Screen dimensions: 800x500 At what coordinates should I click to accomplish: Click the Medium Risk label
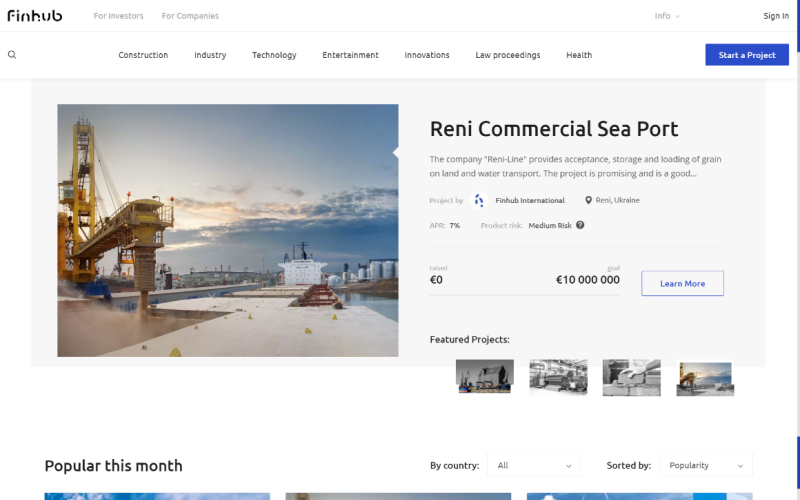click(549, 226)
